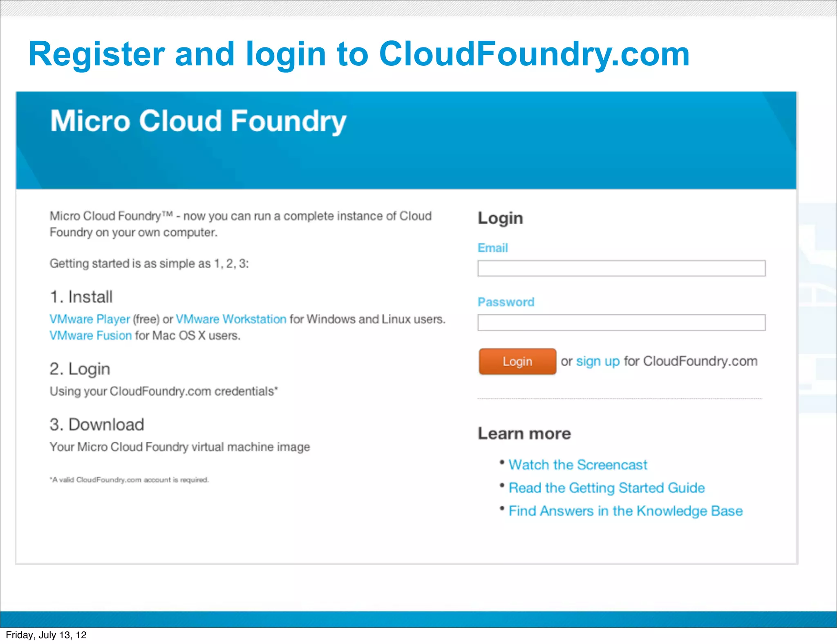Click the '3. Download' heading

(x=97, y=425)
